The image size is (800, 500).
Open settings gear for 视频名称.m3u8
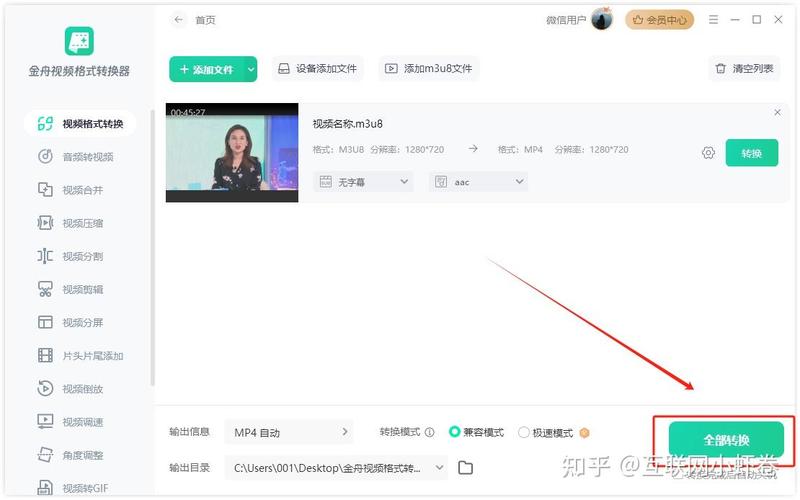coord(708,153)
